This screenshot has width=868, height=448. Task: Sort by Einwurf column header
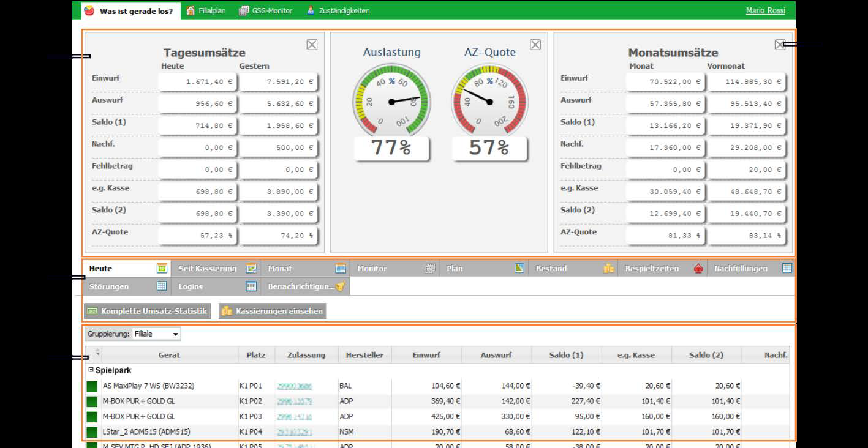[x=426, y=355]
